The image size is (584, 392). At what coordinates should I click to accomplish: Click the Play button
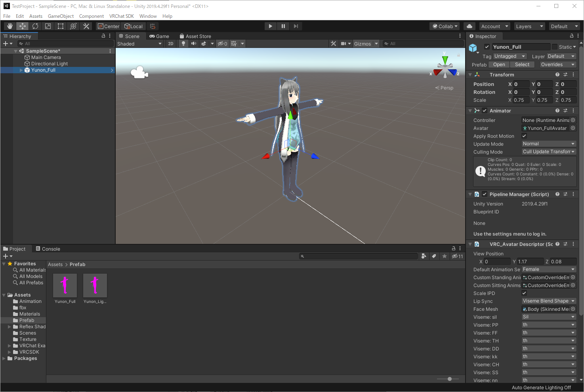[271, 26]
